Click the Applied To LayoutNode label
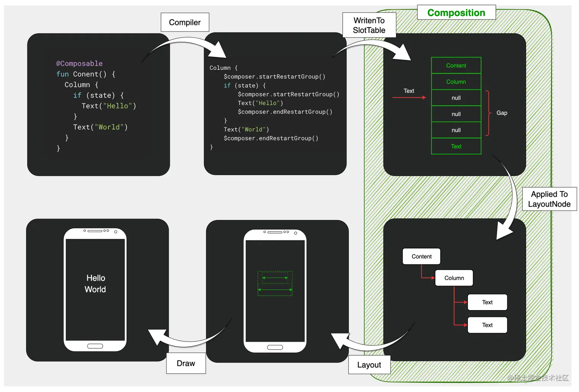579x392 pixels. (x=549, y=199)
